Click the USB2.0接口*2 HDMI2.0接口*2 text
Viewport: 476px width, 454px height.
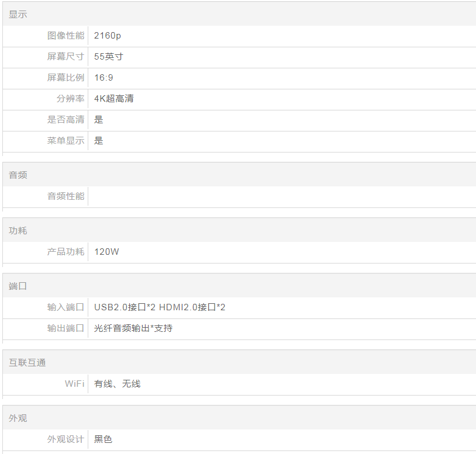coord(160,307)
